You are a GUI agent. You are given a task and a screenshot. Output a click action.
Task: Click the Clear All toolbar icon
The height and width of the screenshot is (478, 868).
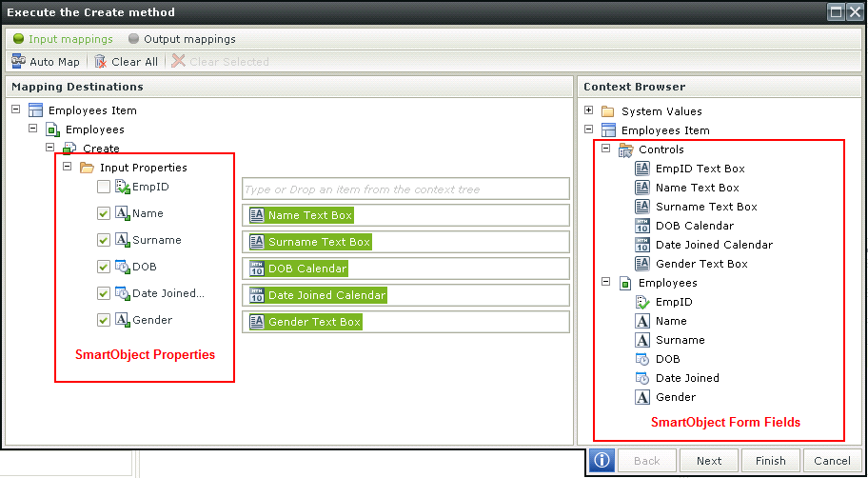(x=100, y=62)
